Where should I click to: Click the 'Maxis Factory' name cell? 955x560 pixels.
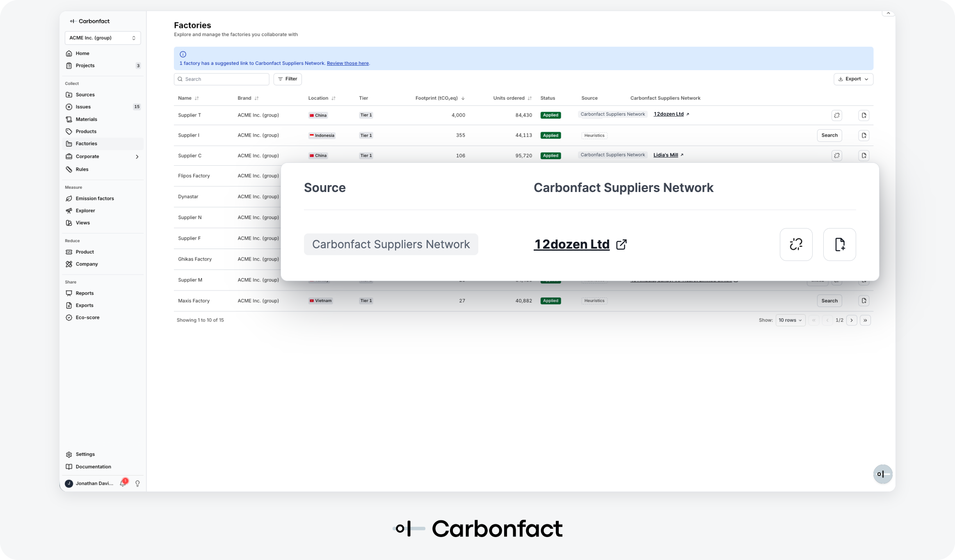click(194, 301)
